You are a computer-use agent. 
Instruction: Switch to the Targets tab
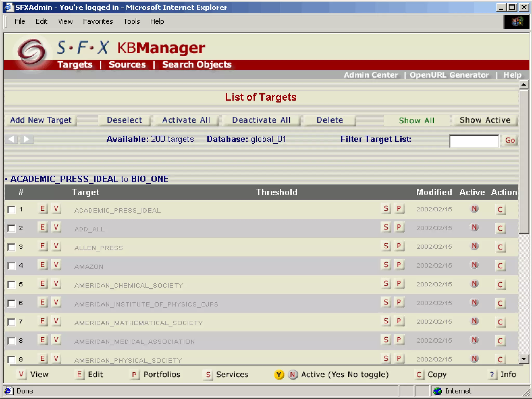(75, 65)
